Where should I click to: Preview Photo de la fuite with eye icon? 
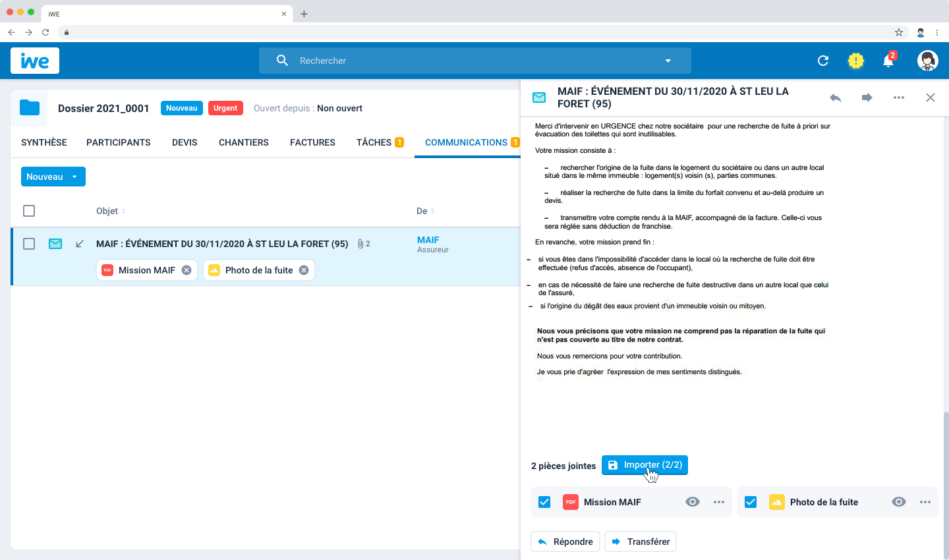(899, 502)
